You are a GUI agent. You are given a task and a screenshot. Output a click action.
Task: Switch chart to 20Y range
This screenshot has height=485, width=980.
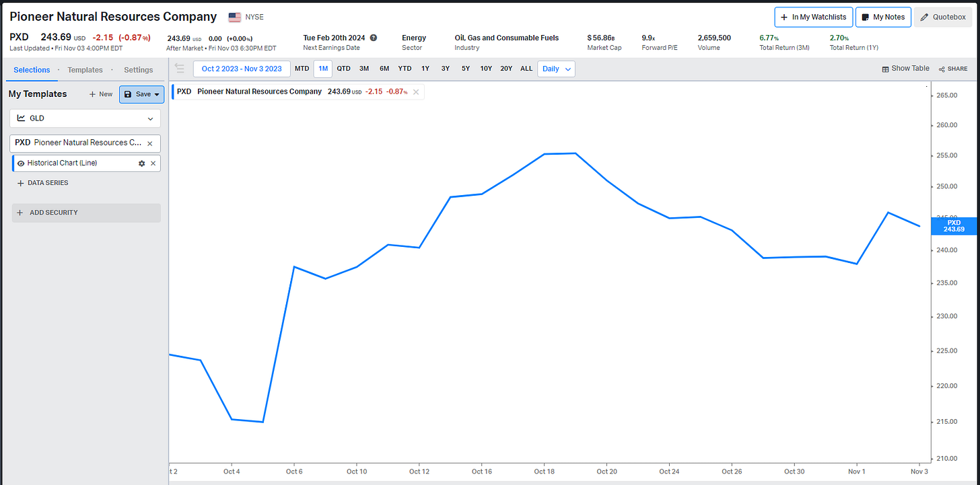coord(506,69)
